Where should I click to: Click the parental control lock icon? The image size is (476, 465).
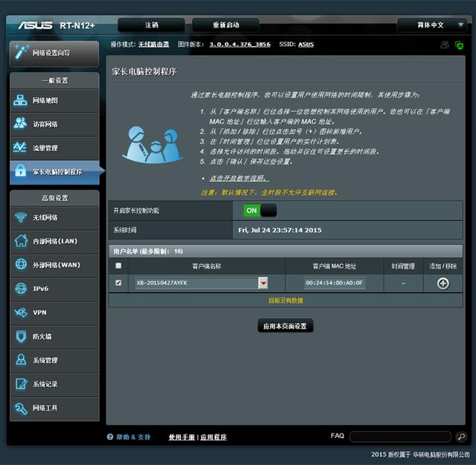coord(21,170)
